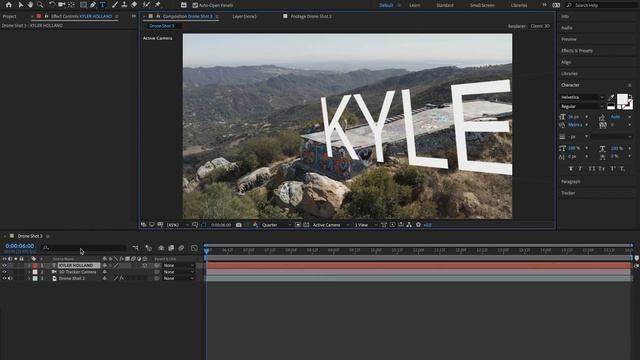The width and height of the screenshot is (640, 360).
Task: Open the Helvetica font family dropdown
Action: point(582,97)
